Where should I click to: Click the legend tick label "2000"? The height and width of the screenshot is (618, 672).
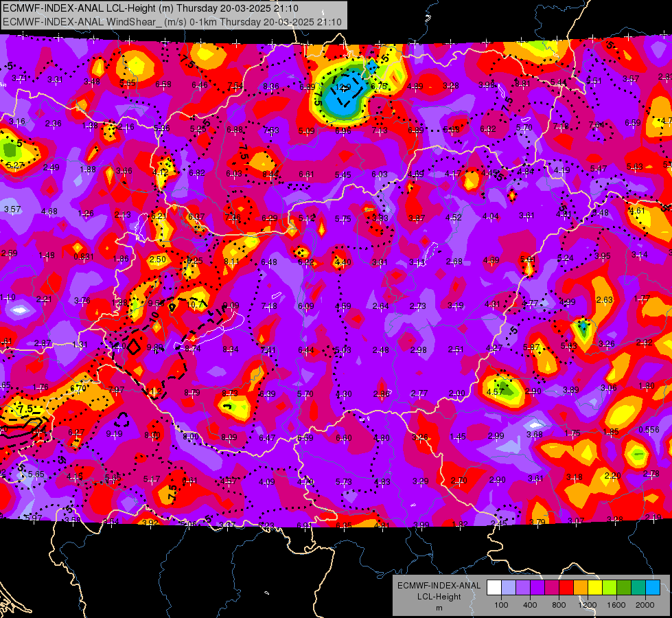tap(645, 605)
